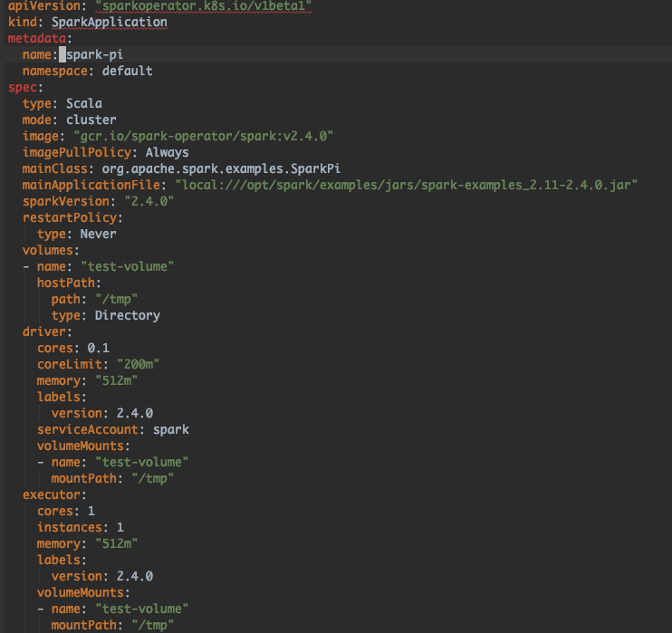The image size is (672, 633).
Task: Select the Scala type value
Action: 83,103
